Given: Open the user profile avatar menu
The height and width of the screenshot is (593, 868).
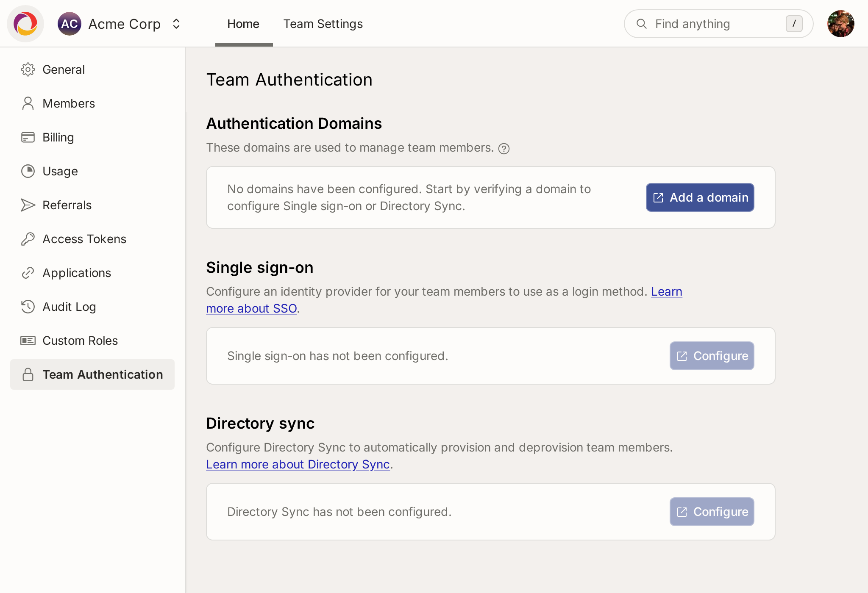Looking at the screenshot, I should (x=840, y=24).
